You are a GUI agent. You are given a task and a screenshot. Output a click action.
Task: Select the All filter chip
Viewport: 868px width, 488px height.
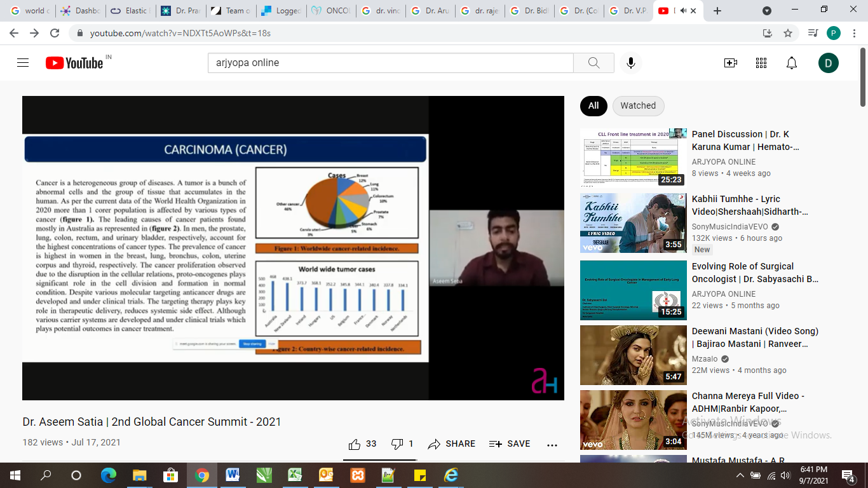593,106
